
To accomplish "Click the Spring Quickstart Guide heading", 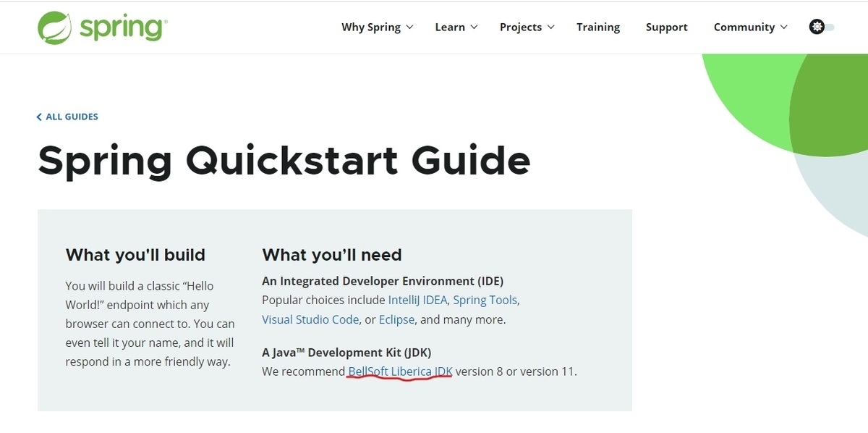I will 284,160.
